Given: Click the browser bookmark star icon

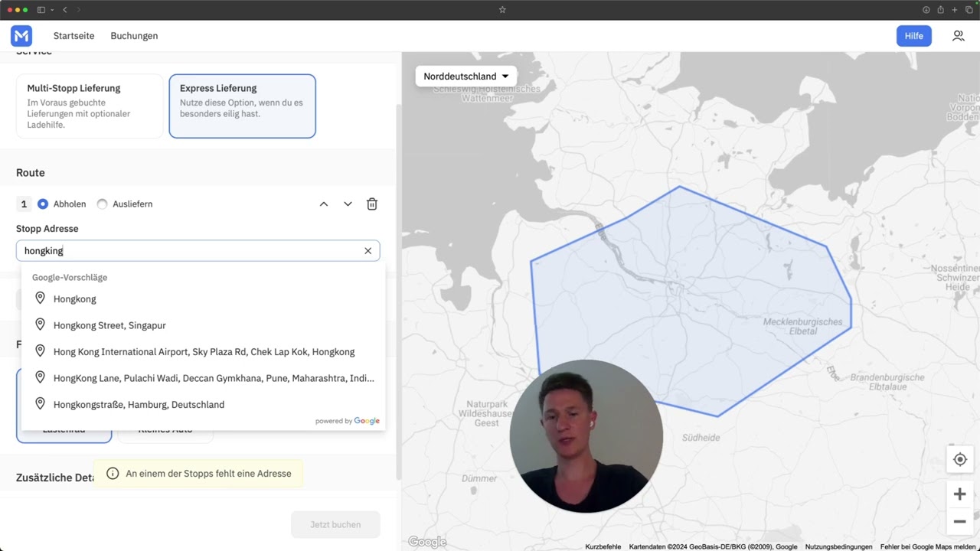Looking at the screenshot, I should (502, 10).
